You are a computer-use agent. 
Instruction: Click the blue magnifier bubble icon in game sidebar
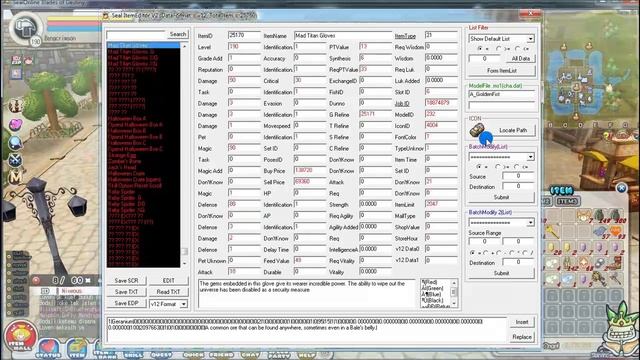click(16, 142)
